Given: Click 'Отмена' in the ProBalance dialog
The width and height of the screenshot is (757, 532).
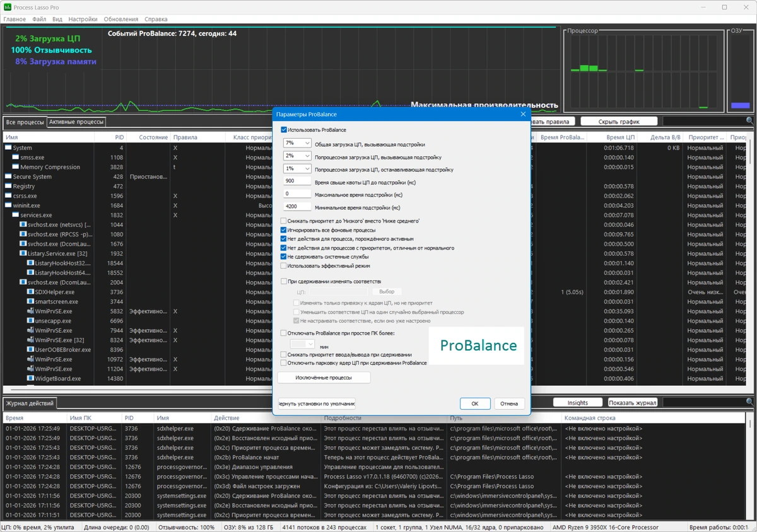Looking at the screenshot, I should click(x=509, y=403).
